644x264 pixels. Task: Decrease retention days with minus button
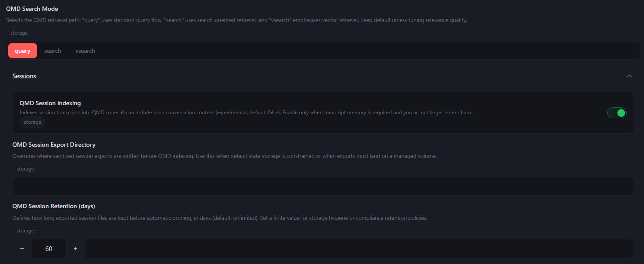point(22,249)
